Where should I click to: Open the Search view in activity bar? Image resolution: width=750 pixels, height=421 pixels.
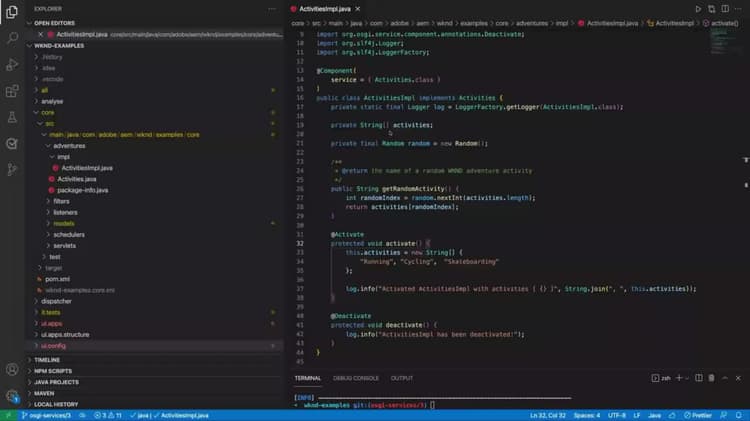tap(12, 37)
